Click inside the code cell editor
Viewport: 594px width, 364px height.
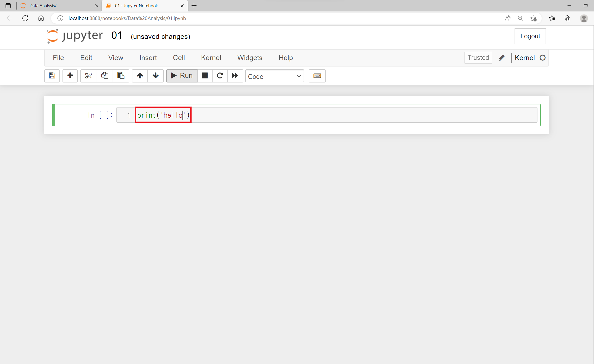click(x=338, y=115)
